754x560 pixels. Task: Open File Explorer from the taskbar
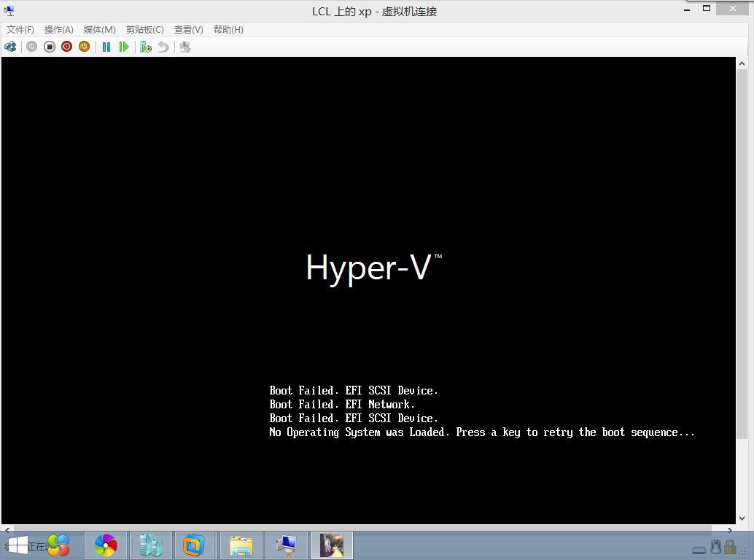[241, 545]
